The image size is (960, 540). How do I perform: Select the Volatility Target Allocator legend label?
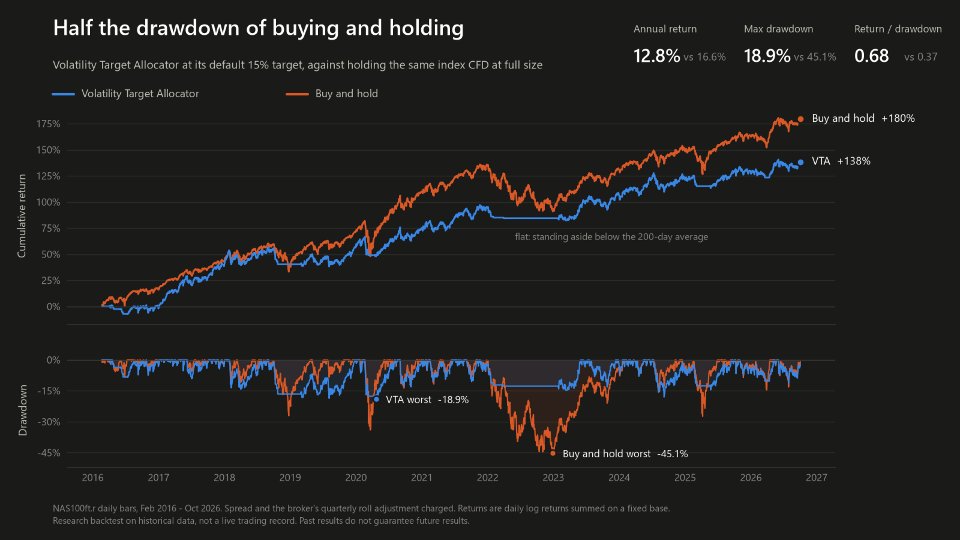[x=140, y=94]
